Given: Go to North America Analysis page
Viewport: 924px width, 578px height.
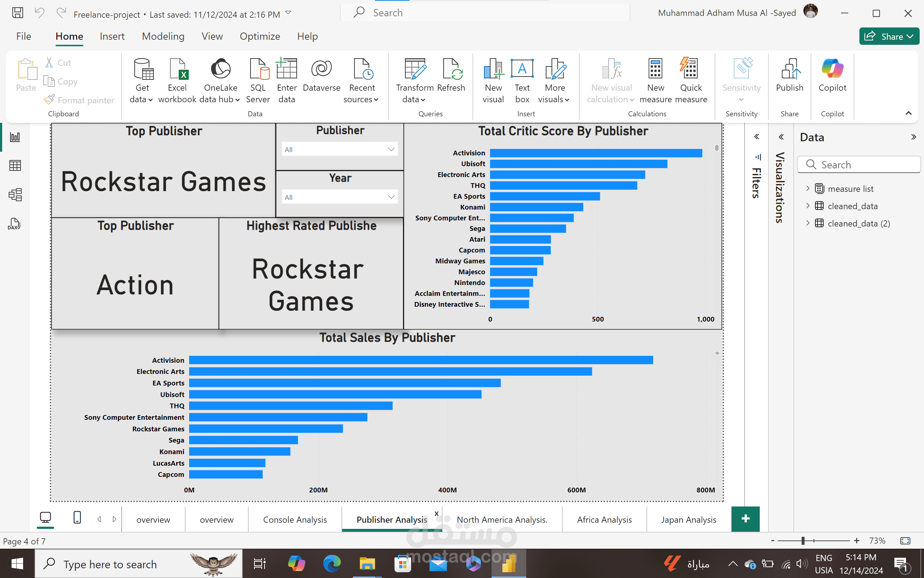Looking at the screenshot, I should tap(502, 519).
